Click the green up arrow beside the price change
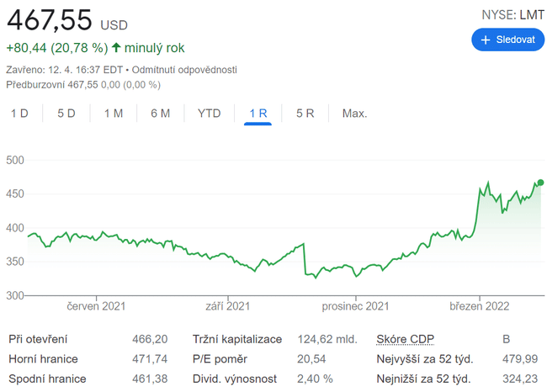The width and height of the screenshot is (547, 392). 116,48
